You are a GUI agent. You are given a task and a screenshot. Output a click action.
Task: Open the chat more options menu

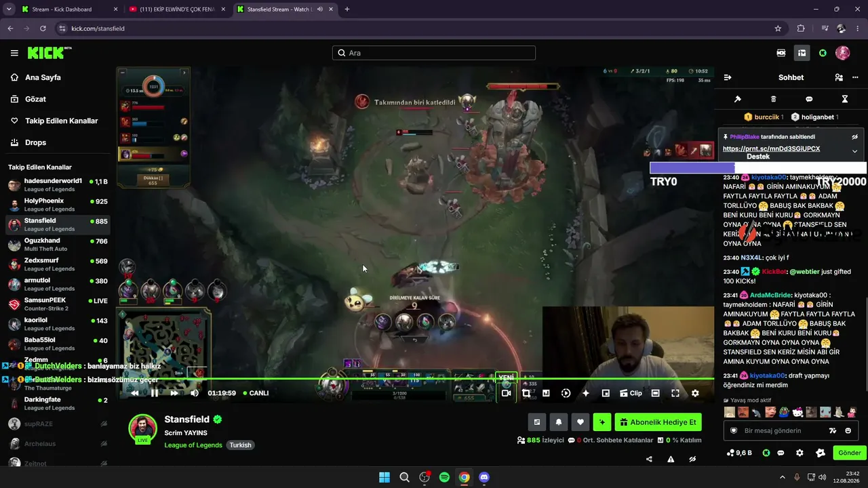pyautogui.click(x=855, y=77)
